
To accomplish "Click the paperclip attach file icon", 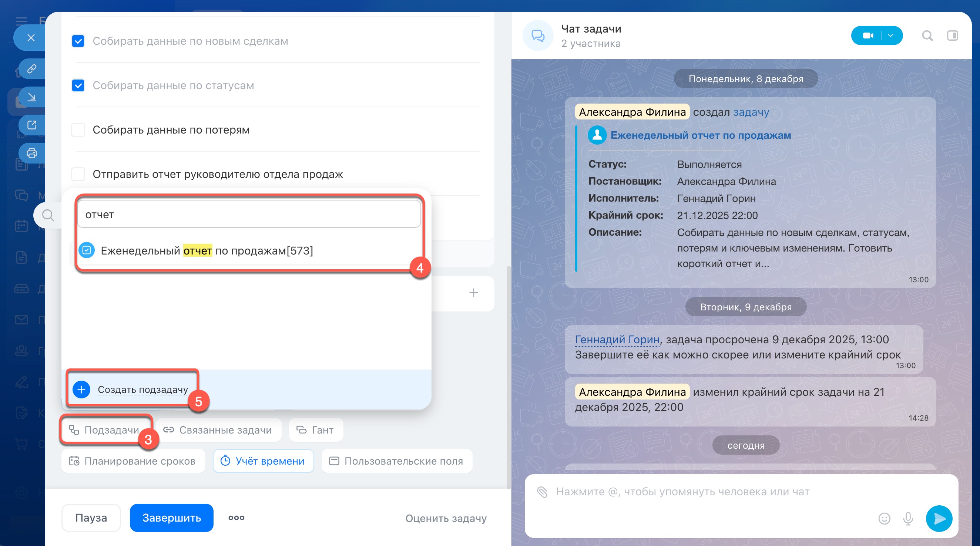I will [x=542, y=492].
